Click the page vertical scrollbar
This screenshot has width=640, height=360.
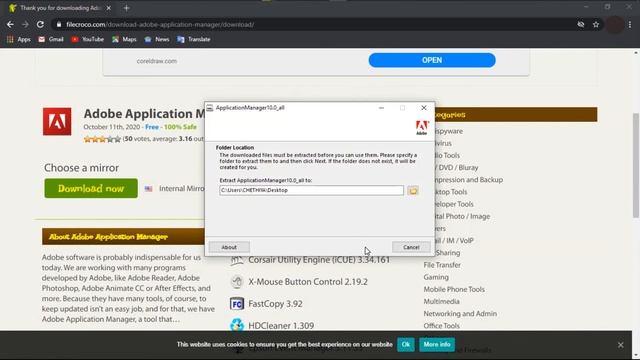[x=636, y=165]
